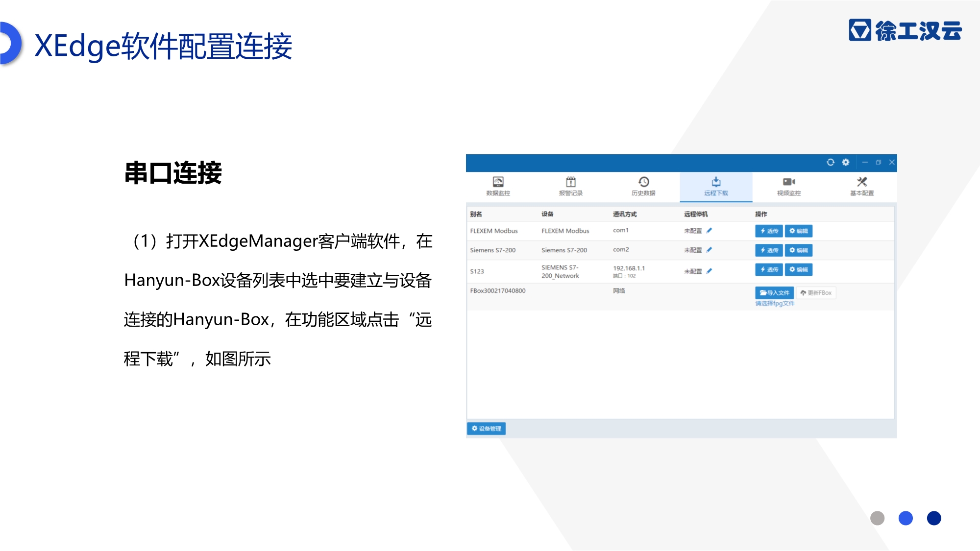Edit remote stop for FLEXEM Modbus row
Viewport: 980px width, 551px height.
point(709,230)
